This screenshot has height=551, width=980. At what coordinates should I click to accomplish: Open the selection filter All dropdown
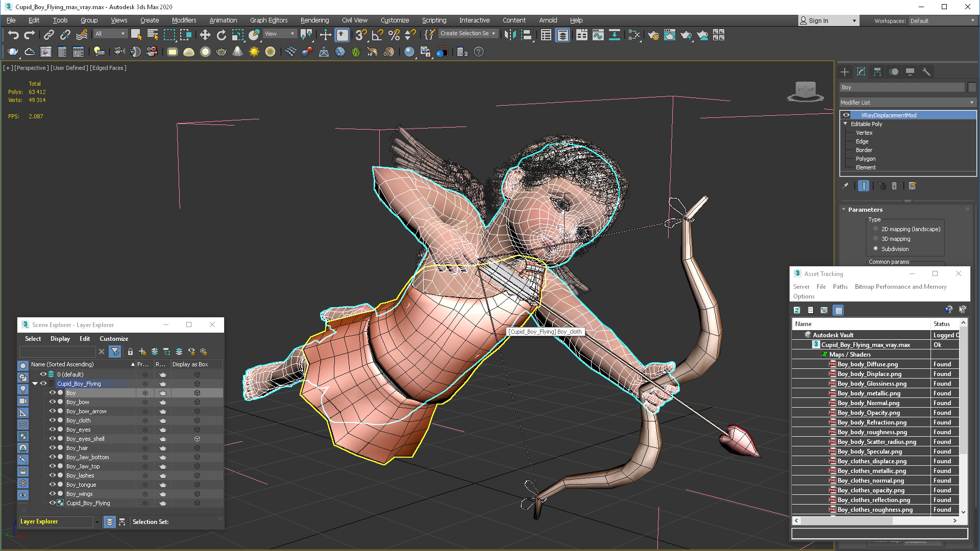(110, 34)
